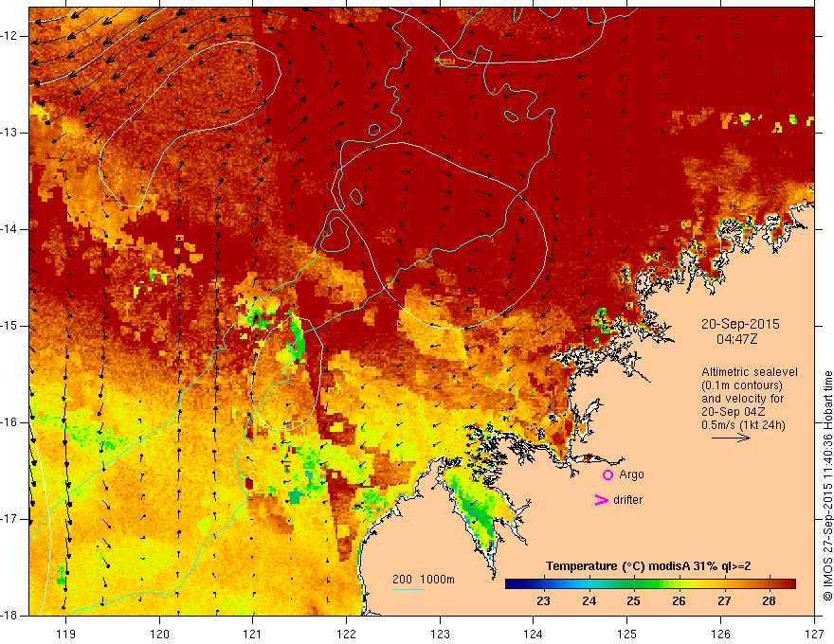Click the latitude axis label '-13'
Screen dimensions: 834x644
coord(9,133)
